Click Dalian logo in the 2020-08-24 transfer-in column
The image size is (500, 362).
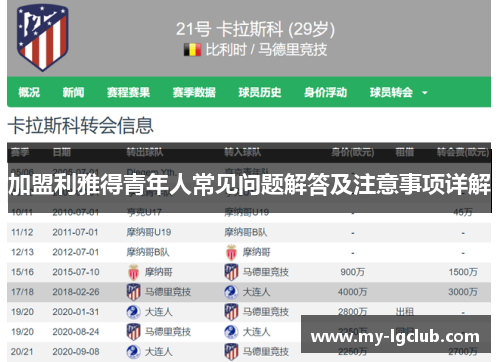coord(231,332)
